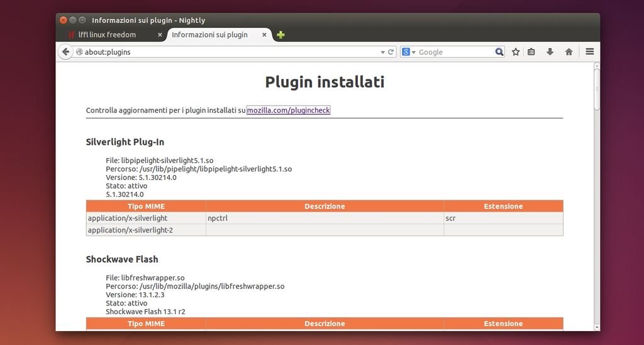Click the File: libfreshwrapper.so line
644x345 pixels.
coord(145,278)
